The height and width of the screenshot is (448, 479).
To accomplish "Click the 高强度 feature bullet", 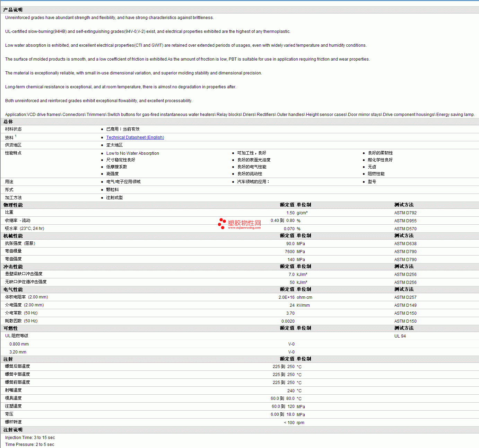I will pos(113,174).
